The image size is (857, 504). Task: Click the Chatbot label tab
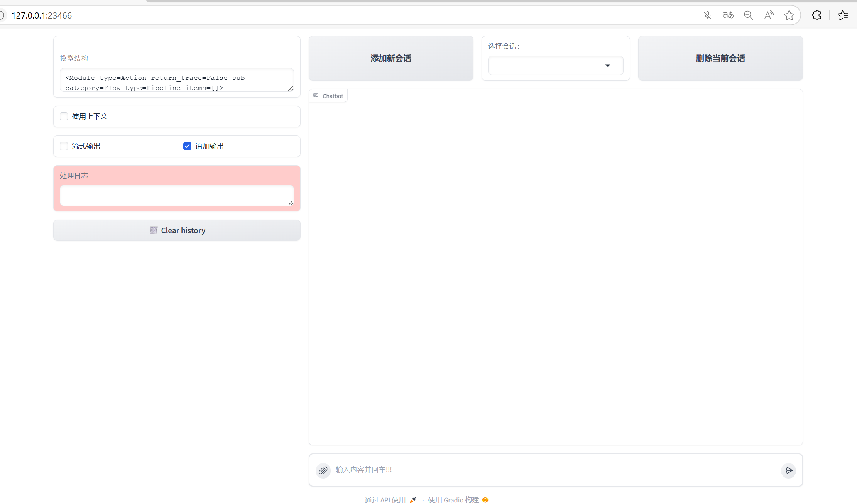click(328, 96)
